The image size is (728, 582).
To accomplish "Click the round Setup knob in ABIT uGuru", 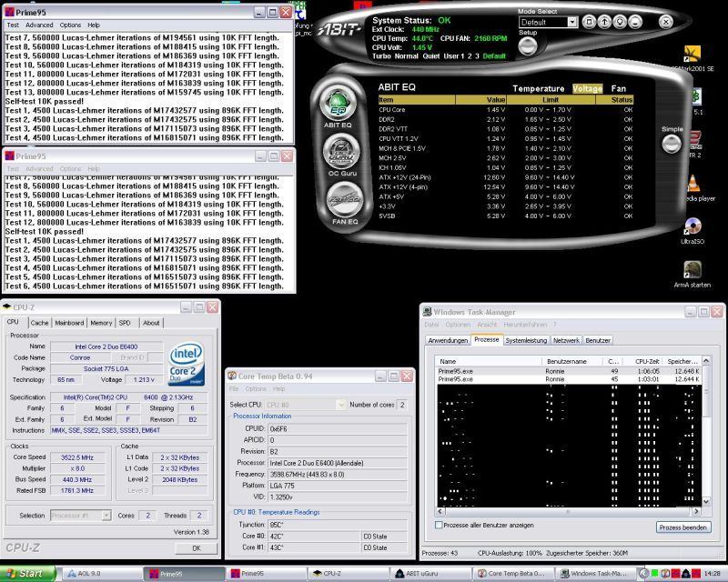I will pyautogui.click(x=528, y=46).
